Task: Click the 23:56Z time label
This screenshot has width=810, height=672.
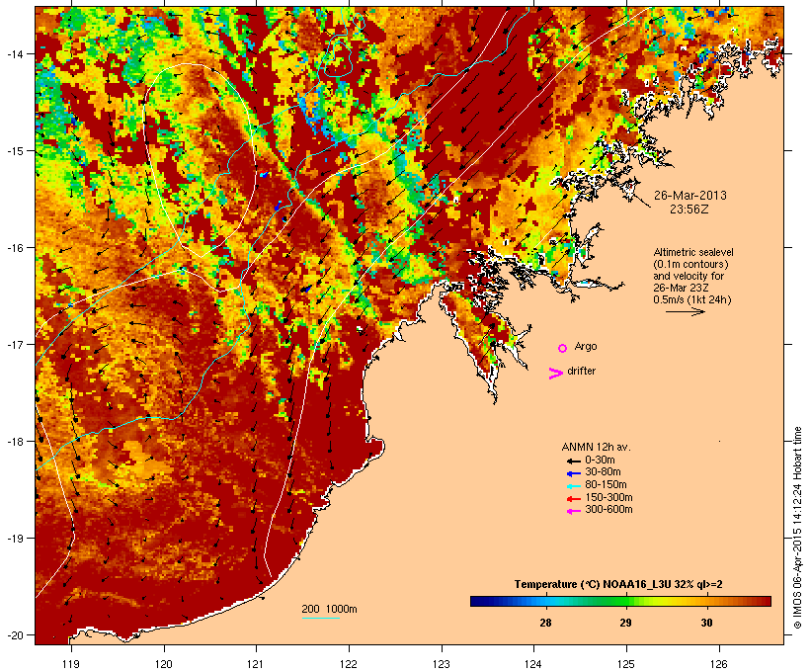Action: click(689, 210)
